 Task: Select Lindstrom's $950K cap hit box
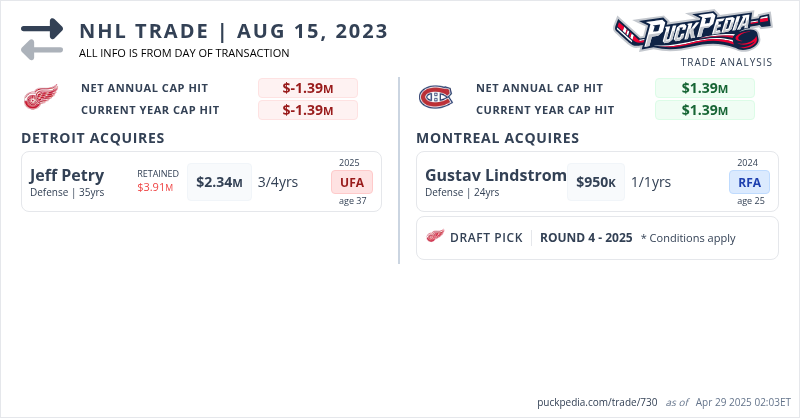point(596,182)
